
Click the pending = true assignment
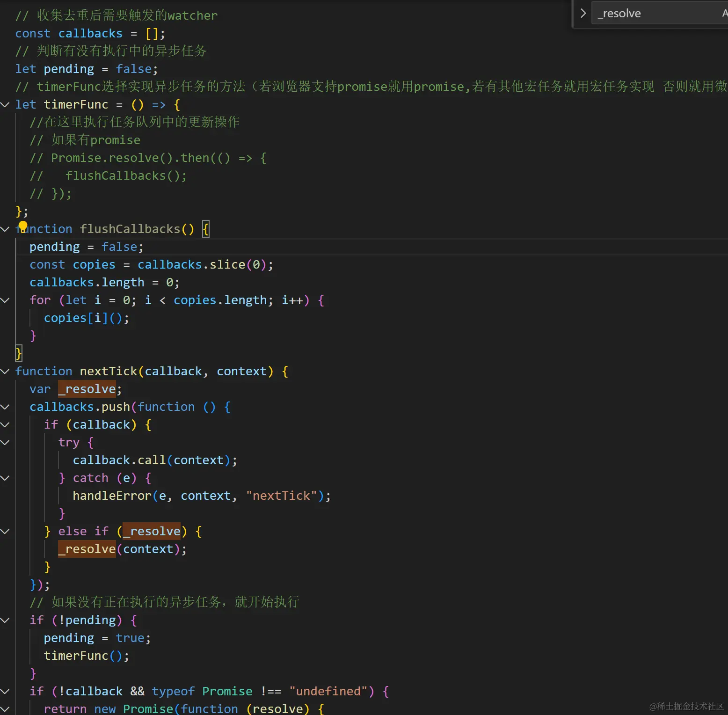click(97, 638)
